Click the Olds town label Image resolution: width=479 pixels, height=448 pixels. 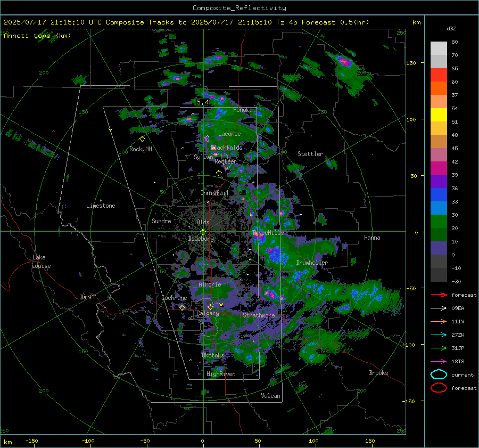pyautogui.click(x=203, y=222)
